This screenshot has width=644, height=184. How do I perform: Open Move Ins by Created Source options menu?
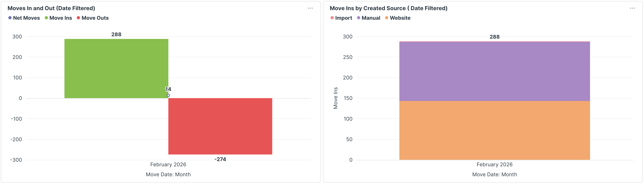(x=632, y=8)
